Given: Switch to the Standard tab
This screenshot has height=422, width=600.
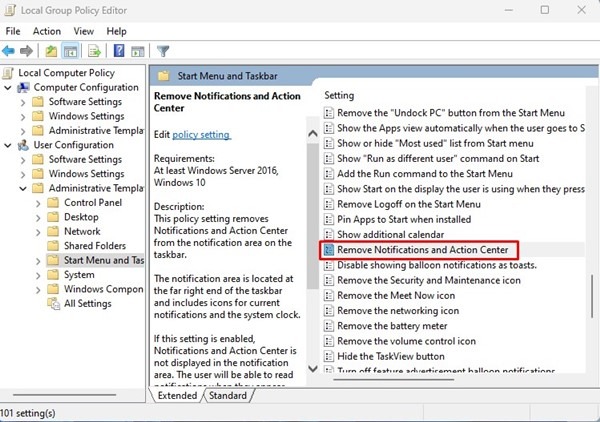Looking at the screenshot, I should tap(227, 396).
